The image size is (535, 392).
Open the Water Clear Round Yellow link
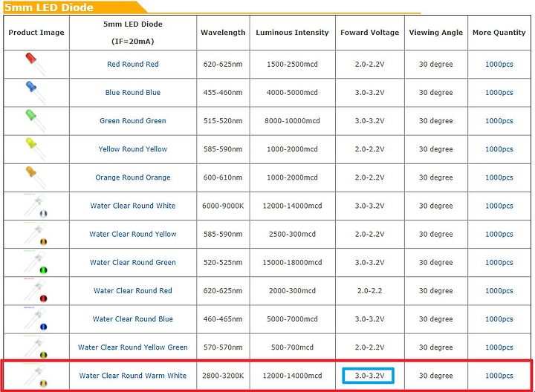pos(133,234)
